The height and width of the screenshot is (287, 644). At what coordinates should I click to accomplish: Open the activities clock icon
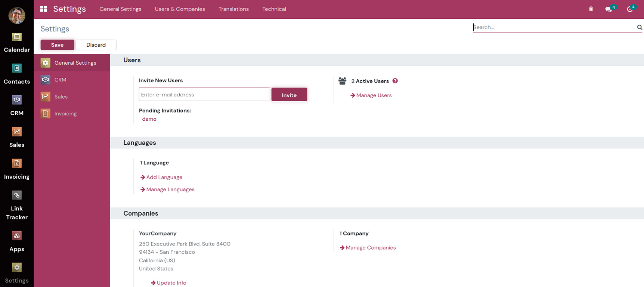pyautogui.click(x=630, y=9)
